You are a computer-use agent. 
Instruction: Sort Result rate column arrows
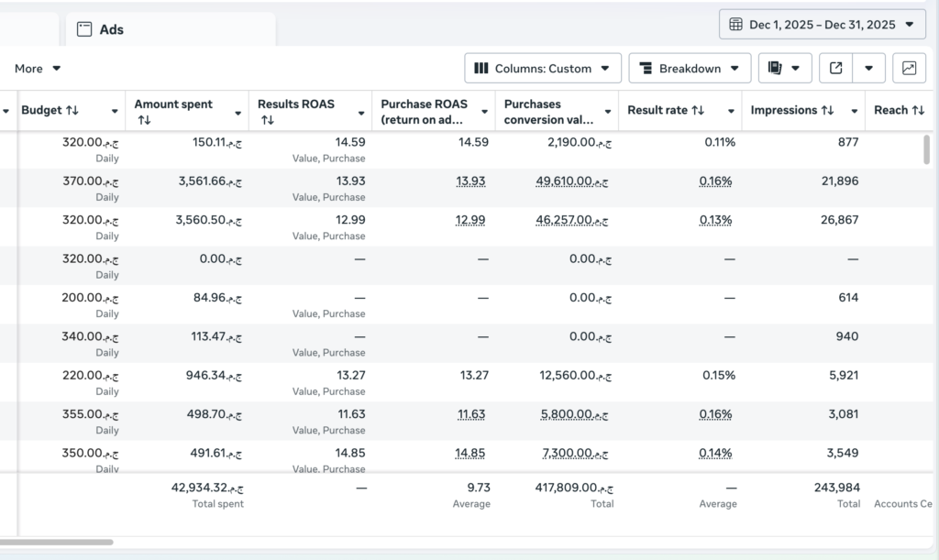698,110
